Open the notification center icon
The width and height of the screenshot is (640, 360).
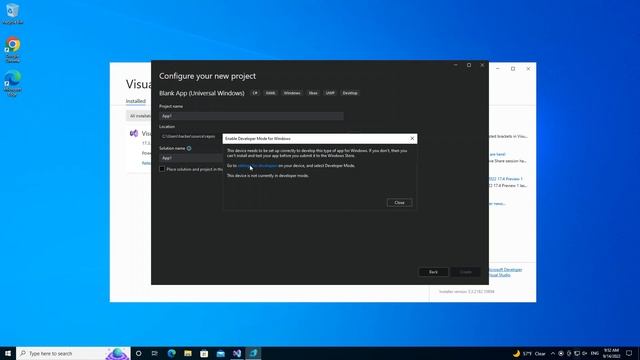[629, 353]
